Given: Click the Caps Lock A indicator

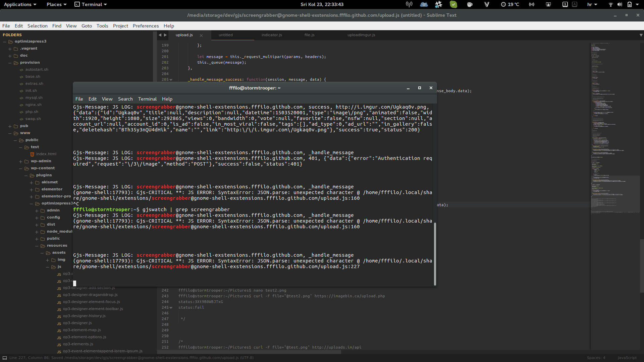Looking at the screenshot, I should pyautogui.click(x=575, y=4).
